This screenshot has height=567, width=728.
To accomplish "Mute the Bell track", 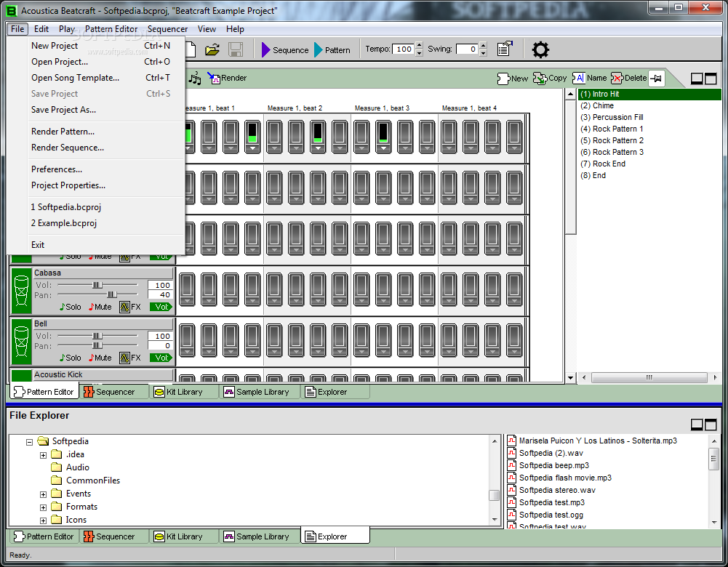I will [x=100, y=358].
